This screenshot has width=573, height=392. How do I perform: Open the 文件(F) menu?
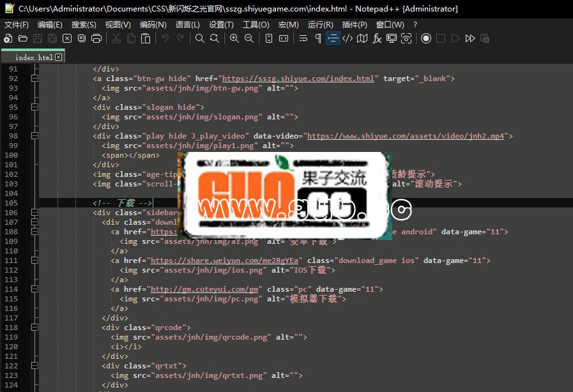(x=17, y=25)
